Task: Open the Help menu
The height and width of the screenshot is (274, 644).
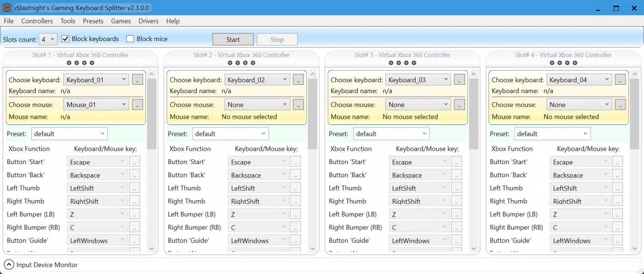Action: coord(173,21)
